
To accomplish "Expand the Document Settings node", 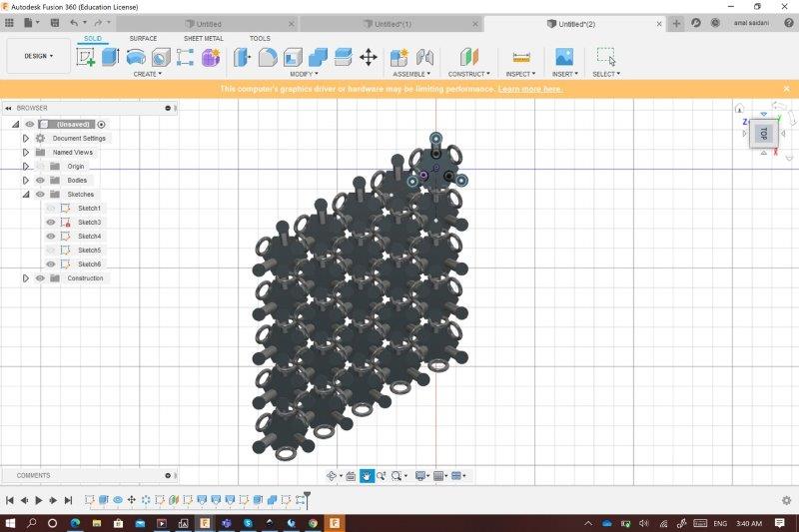I will click(26, 138).
